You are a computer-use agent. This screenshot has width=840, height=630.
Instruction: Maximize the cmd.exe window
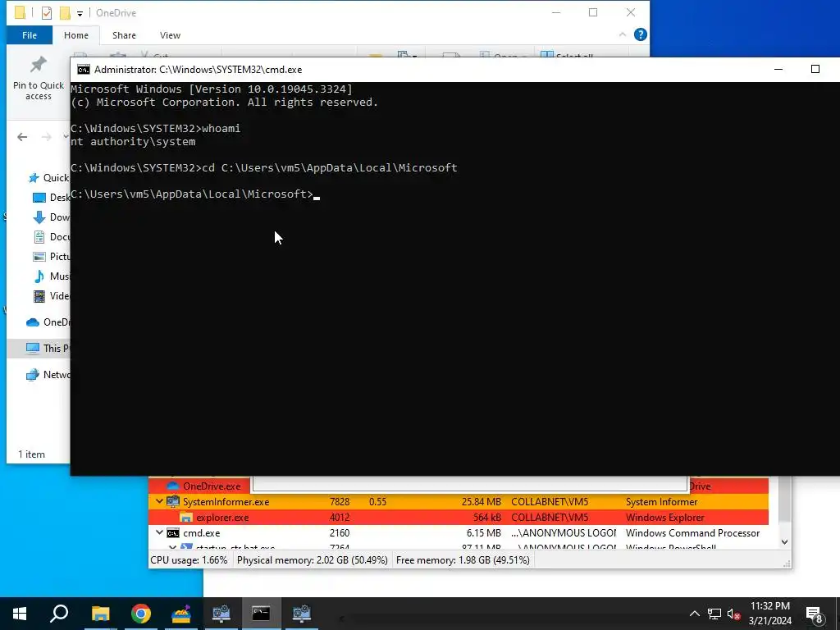click(815, 69)
